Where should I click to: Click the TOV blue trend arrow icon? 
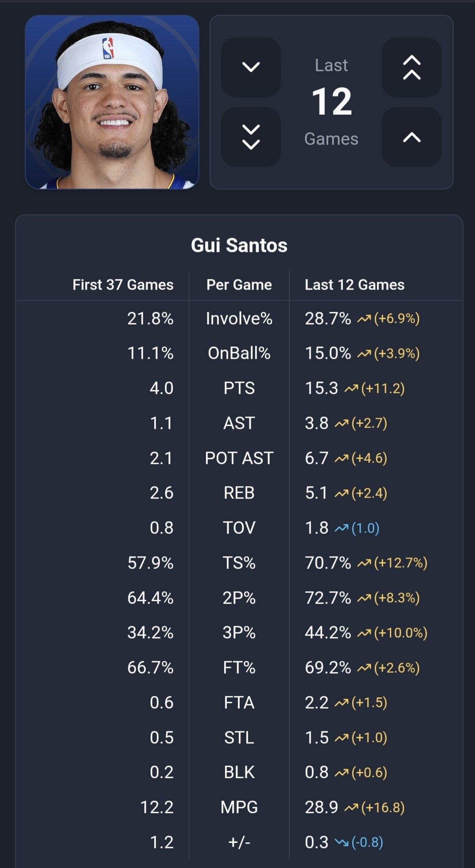point(342,528)
